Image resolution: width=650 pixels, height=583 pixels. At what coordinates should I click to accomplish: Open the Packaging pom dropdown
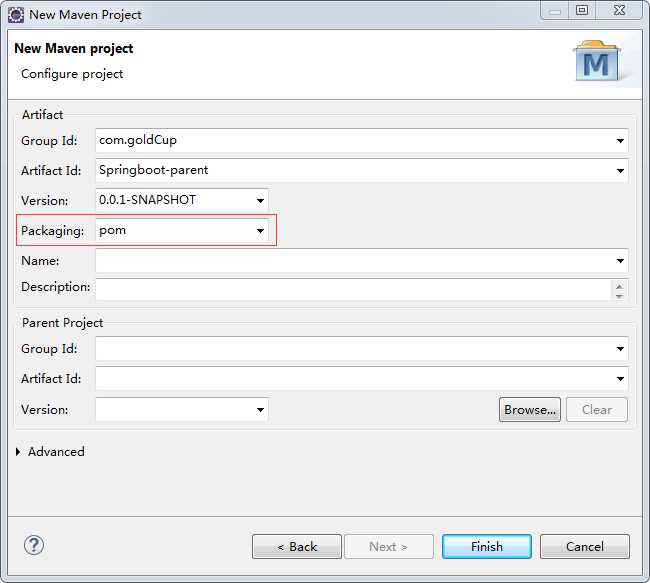point(260,231)
